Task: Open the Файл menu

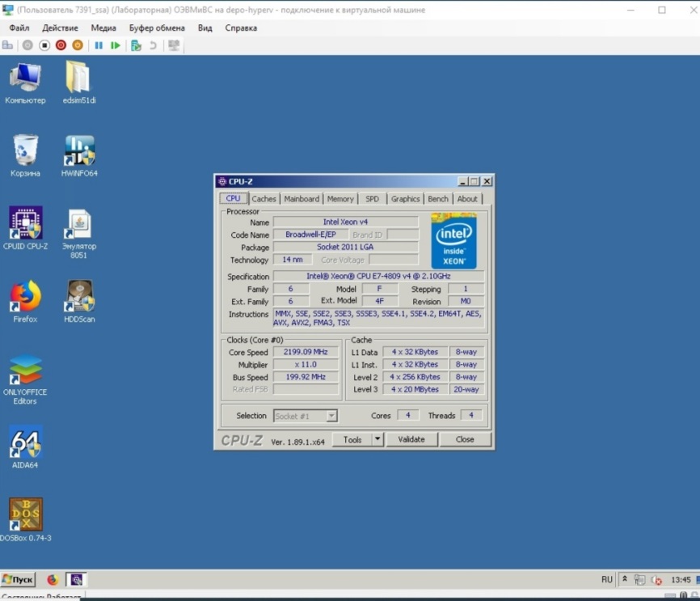Action: pos(19,28)
